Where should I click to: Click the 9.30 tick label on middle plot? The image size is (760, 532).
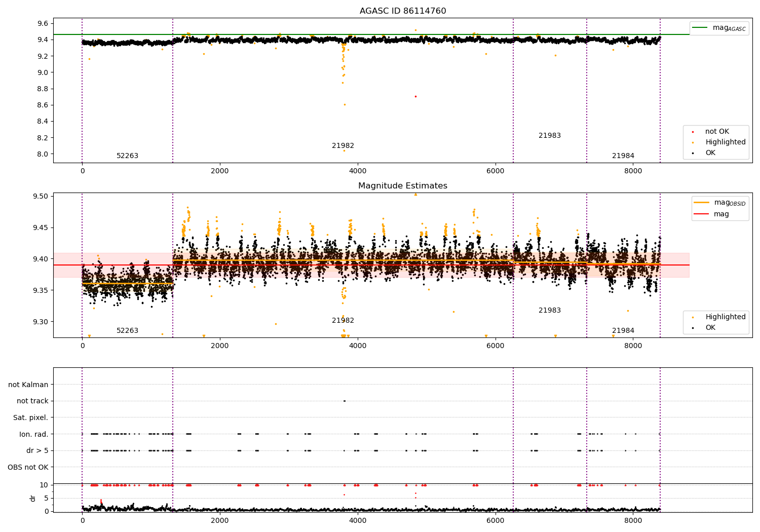[41, 322]
